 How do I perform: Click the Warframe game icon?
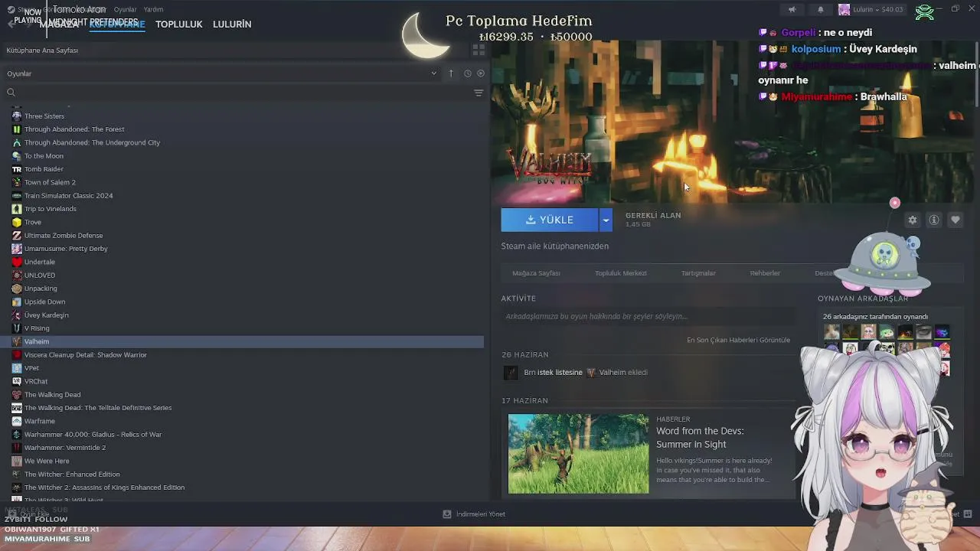tap(17, 421)
